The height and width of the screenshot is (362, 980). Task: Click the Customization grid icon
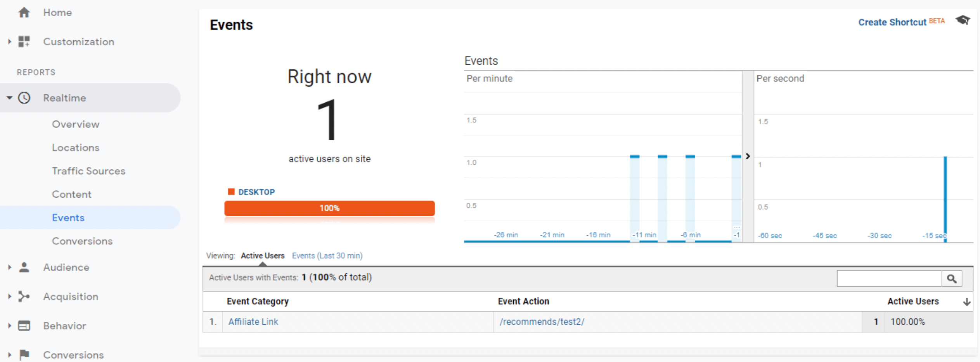click(24, 41)
